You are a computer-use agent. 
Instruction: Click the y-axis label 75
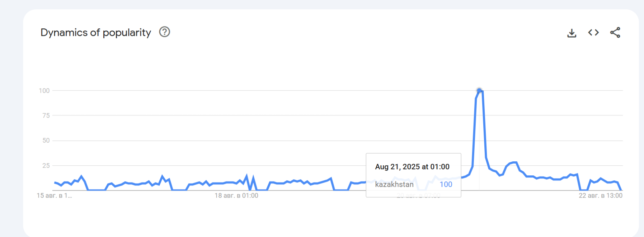pyautogui.click(x=46, y=115)
